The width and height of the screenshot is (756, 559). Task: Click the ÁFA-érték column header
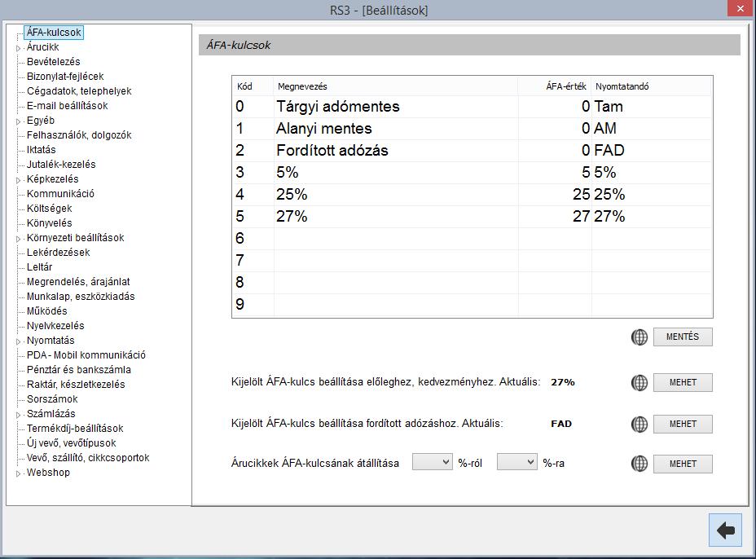(x=555, y=86)
